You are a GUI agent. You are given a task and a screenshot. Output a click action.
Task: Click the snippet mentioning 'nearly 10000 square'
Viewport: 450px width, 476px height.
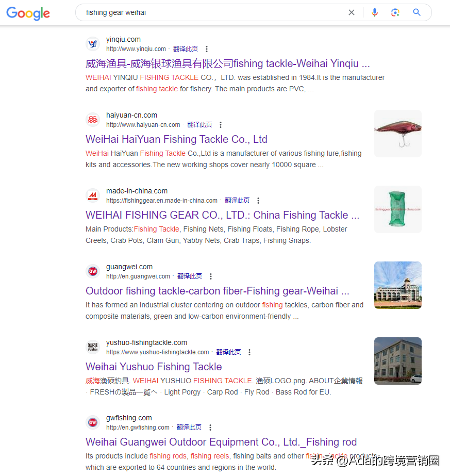224,159
